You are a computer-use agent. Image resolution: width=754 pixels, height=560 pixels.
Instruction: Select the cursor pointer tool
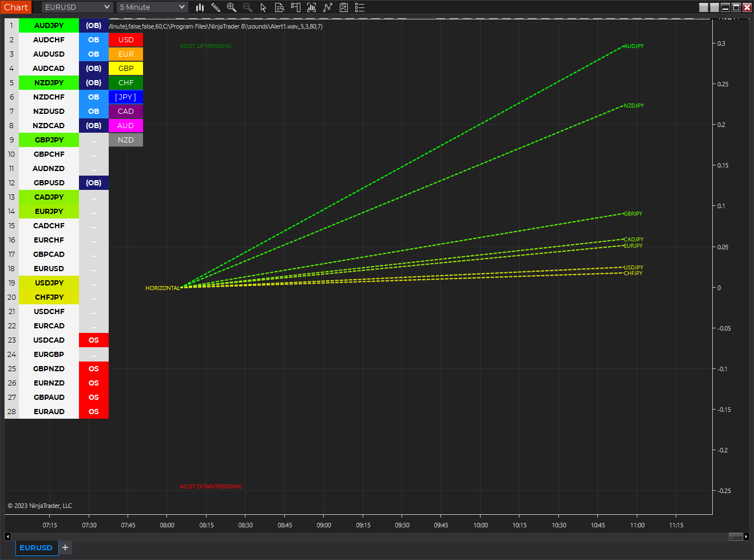(263, 7)
